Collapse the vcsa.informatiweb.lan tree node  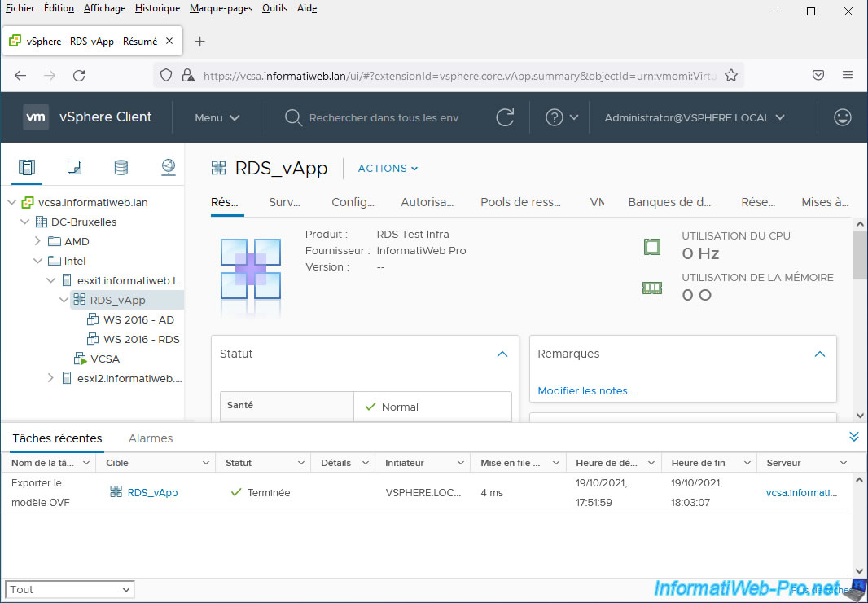(11, 203)
